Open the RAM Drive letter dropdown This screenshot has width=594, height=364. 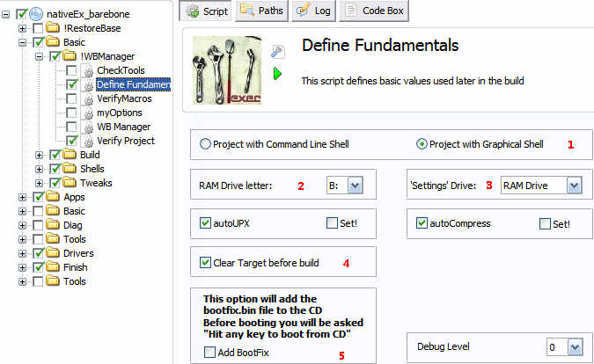click(x=355, y=186)
